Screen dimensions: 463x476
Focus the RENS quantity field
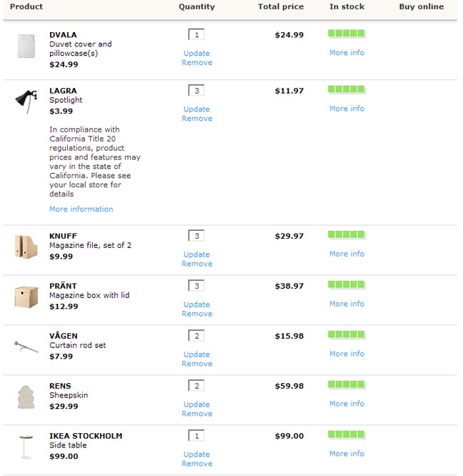[196, 386]
